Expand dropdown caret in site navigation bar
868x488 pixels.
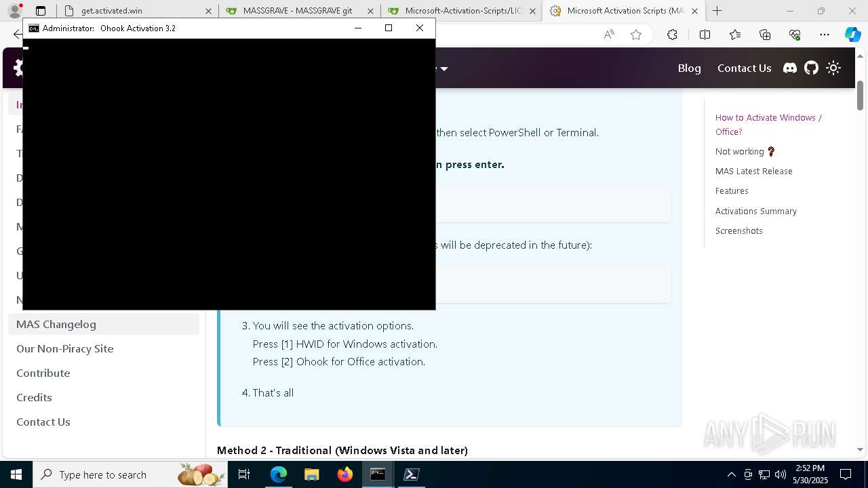444,68
